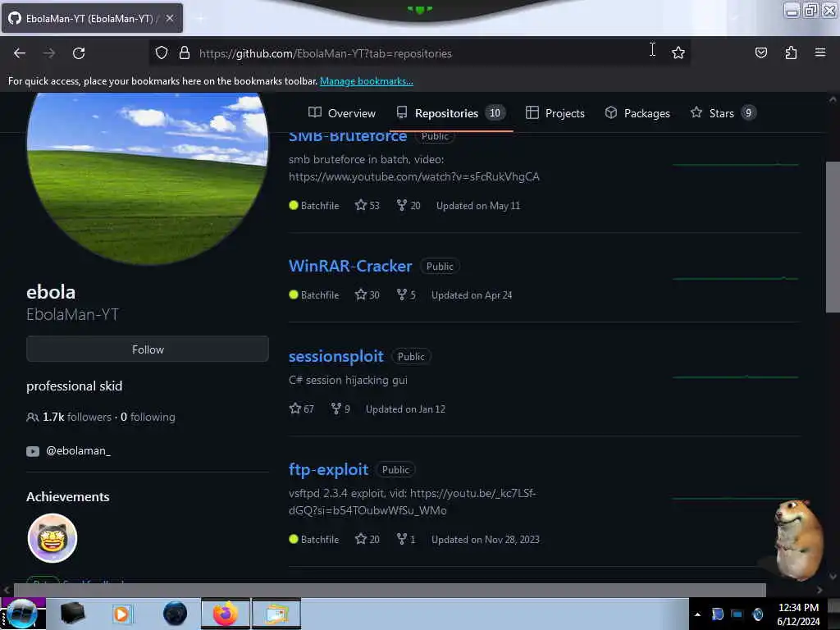Click the taskbar clock 12:34 PM
840x630 pixels.
pos(798,608)
